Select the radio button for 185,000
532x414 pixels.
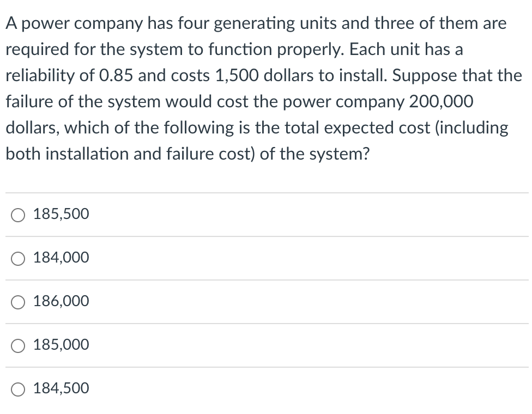point(17,345)
